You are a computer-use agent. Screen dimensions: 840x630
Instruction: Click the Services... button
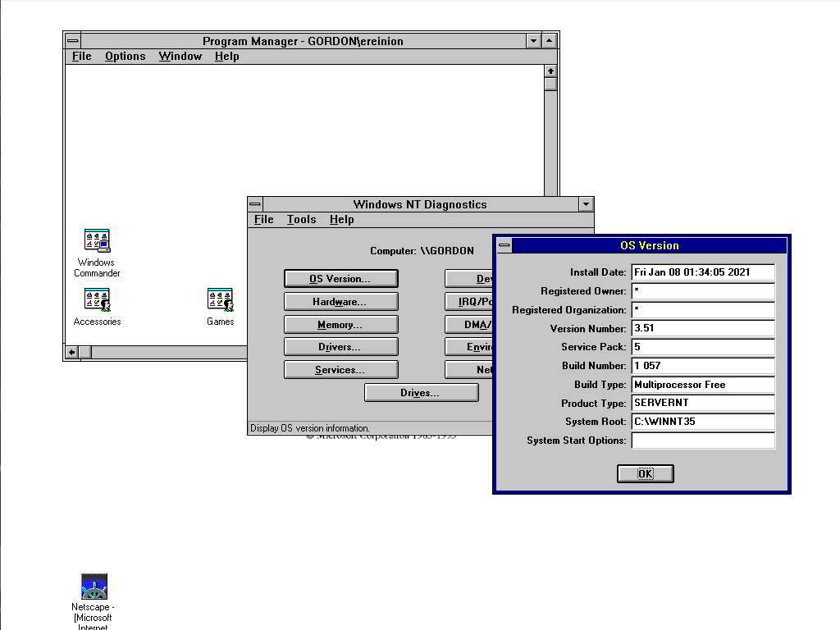[340, 370]
